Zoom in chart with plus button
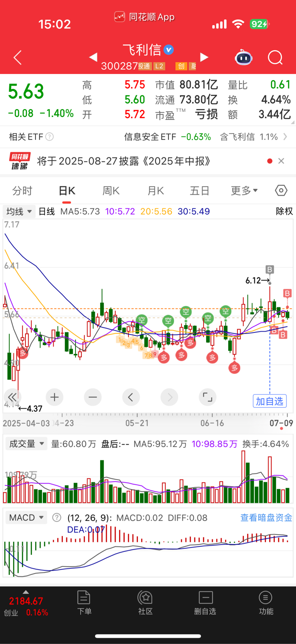Screen dimensions: 296x644 pyautogui.click(x=54, y=397)
